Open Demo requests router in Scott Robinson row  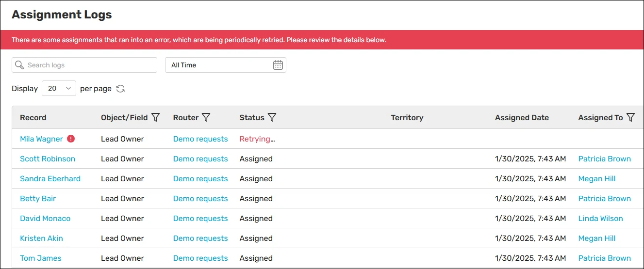200,159
